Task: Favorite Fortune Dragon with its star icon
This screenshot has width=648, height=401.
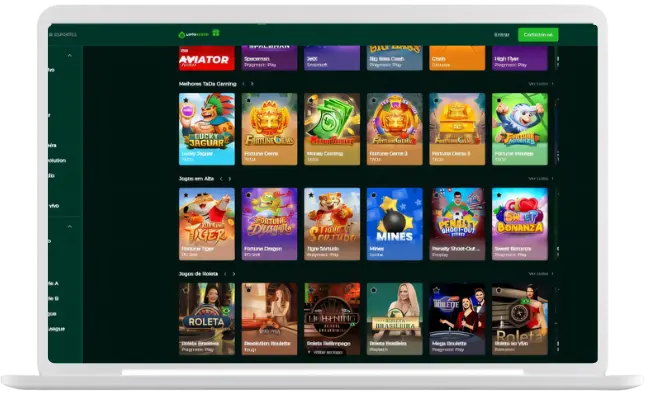Action: coord(248,195)
